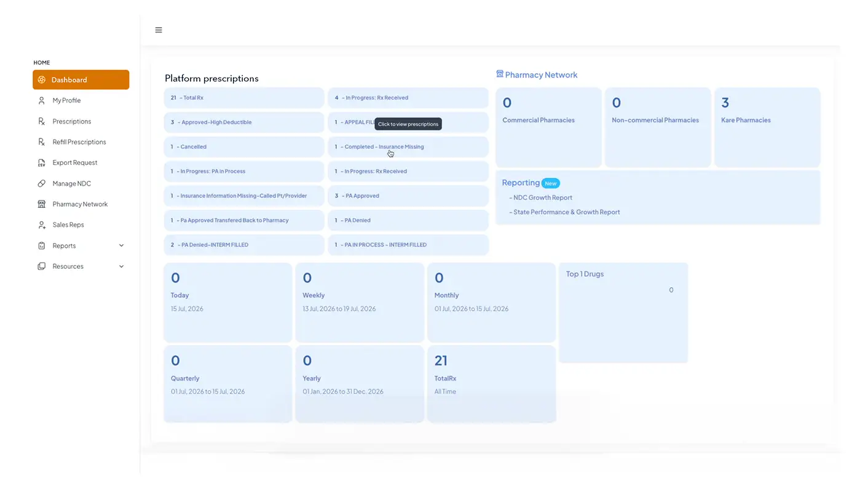868x489 pixels.
Task: Click the Platform prescriptions heading
Action: 211,79
